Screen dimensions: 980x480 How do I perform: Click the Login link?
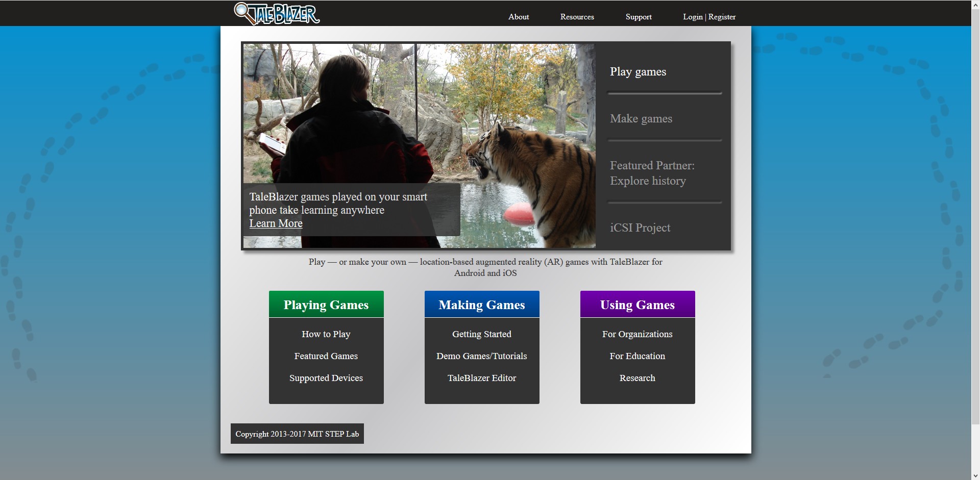pyautogui.click(x=693, y=17)
